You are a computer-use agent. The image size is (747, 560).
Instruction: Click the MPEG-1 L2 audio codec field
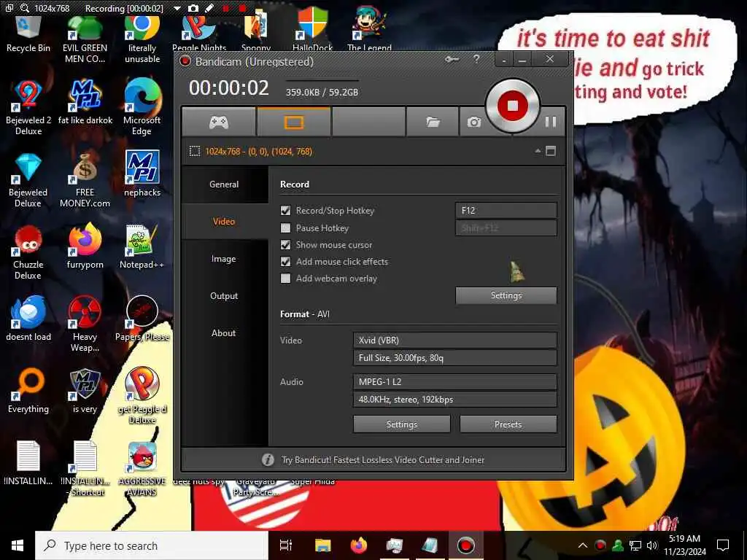coord(455,381)
